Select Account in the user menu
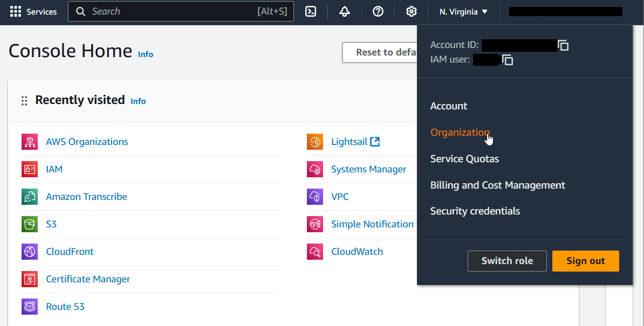The height and width of the screenshot is (326, 644). point(449,106)
